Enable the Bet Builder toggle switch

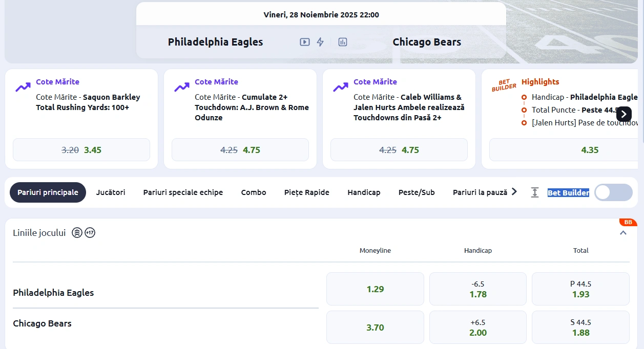613,192
